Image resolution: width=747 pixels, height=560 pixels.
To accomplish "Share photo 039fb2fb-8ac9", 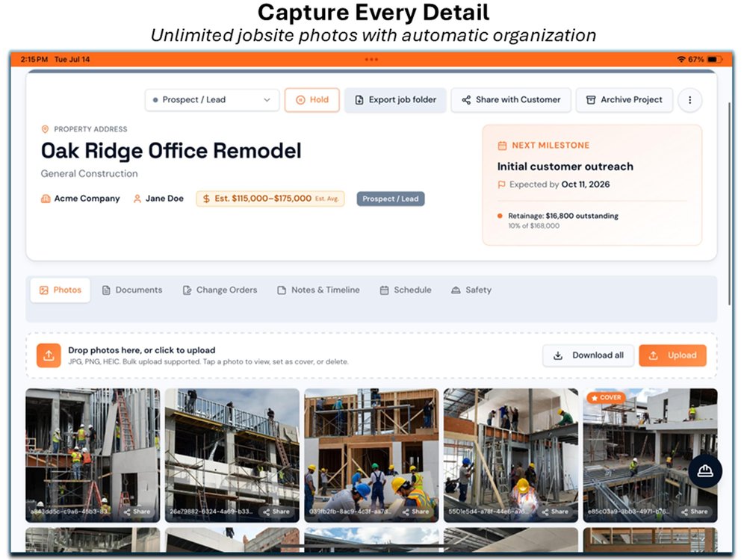I will [x=416, y=512].
